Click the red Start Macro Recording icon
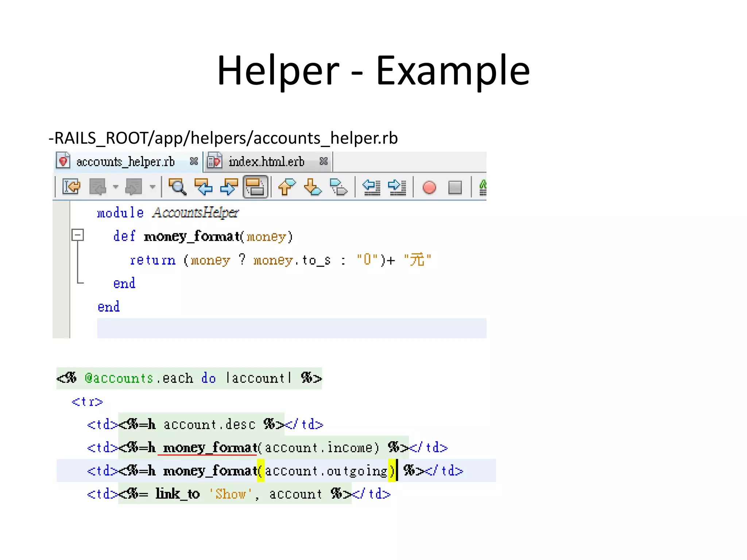This screenshot has width=747, height=560. pyautogui.click(x=429, y=187)
